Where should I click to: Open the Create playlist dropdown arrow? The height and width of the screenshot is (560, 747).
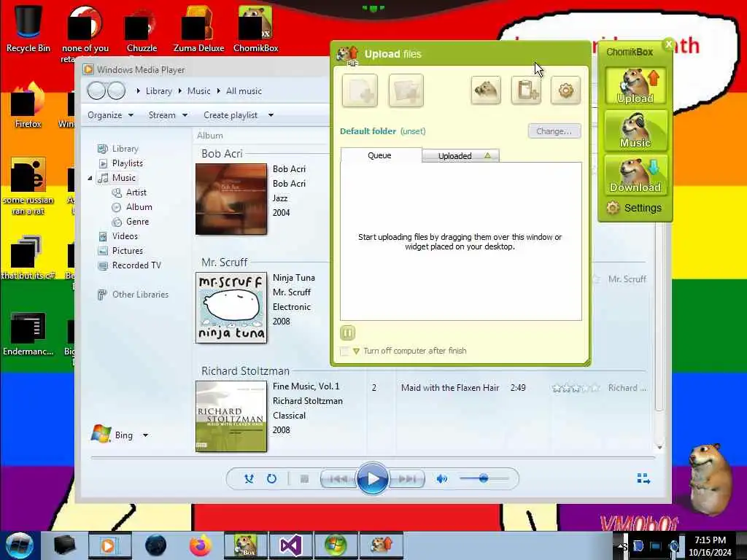coord(271,115)
